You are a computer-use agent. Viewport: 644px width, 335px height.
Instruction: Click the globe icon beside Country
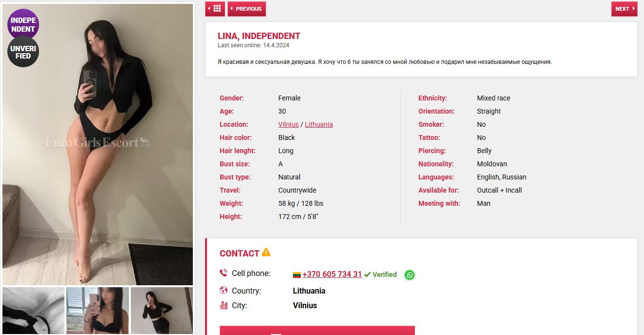pos(224,291)
